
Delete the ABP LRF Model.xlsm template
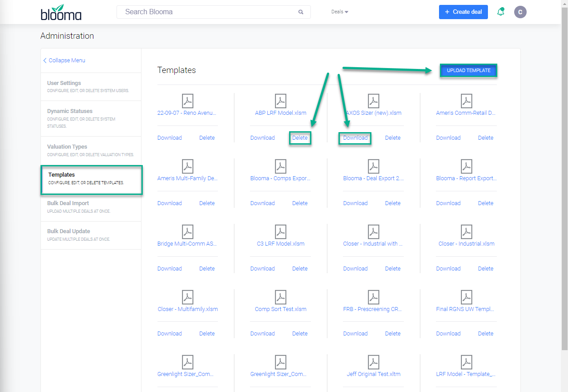pos(300,138)
